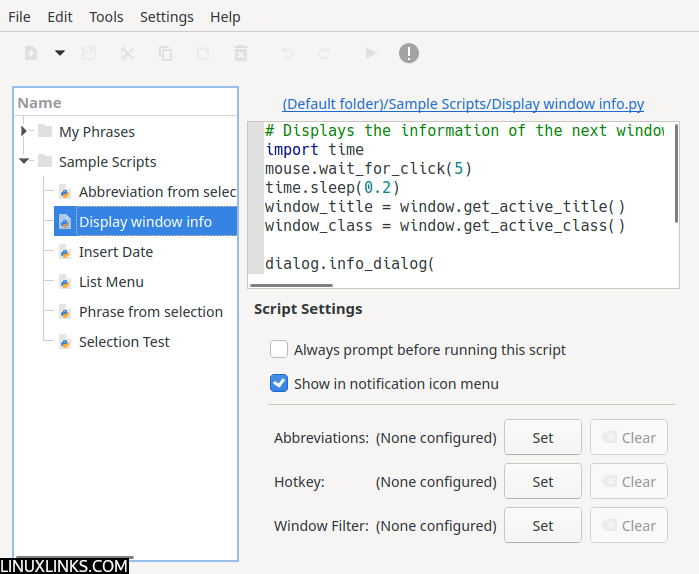Click the New item toolbar icon
This screenshot has height=574, width=699.
point(31,53)
